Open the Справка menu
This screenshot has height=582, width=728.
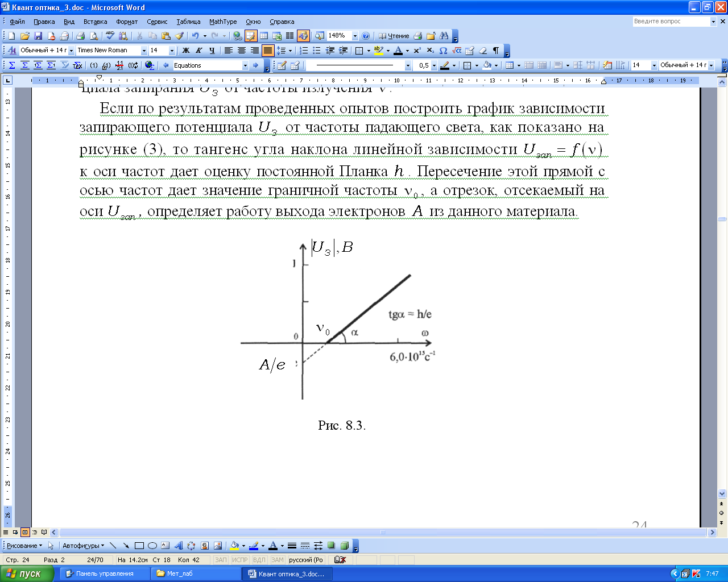point(282,22)
